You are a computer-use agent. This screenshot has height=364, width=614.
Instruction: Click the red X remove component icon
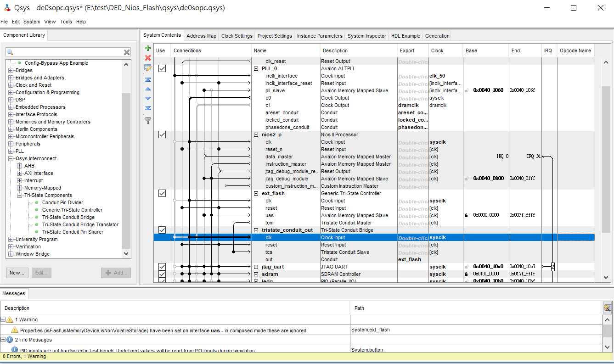(148, 58)
